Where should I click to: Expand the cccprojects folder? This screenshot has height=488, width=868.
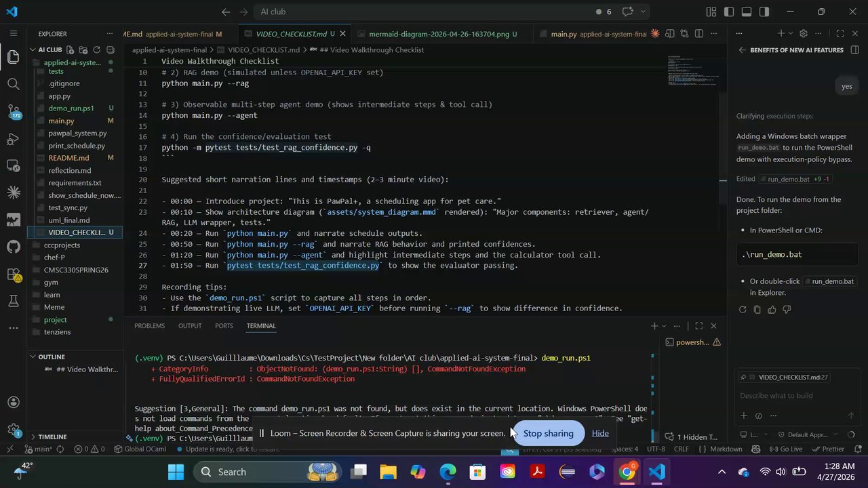pos(62,245)
